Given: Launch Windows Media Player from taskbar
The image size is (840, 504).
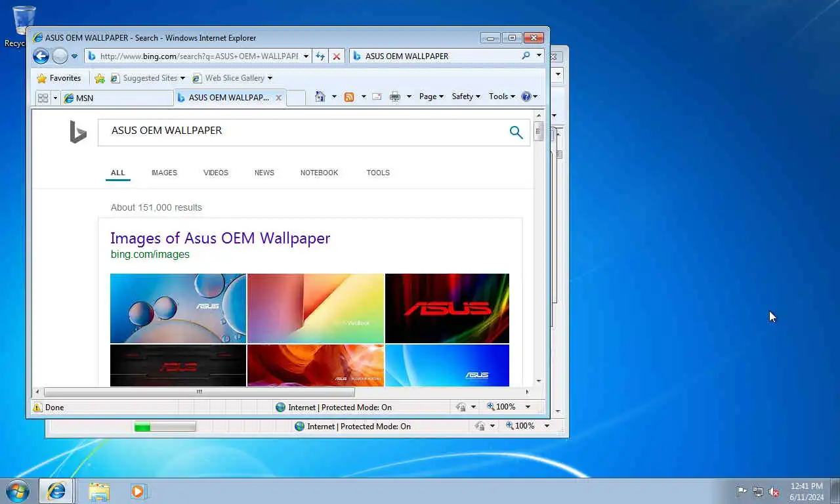Looking at the screenshot, I should point(139,491).
